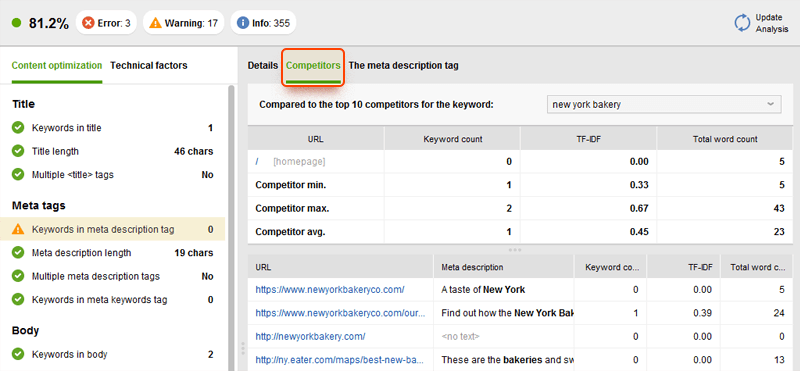Click check icon next to Keywords in body
The image size is (800, 371).
pos(18,354)
